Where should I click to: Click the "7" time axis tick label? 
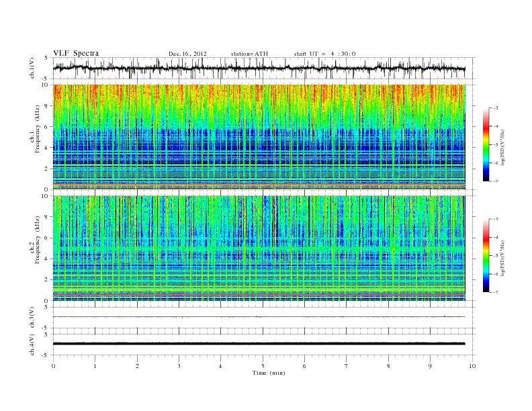pos(347,366)
